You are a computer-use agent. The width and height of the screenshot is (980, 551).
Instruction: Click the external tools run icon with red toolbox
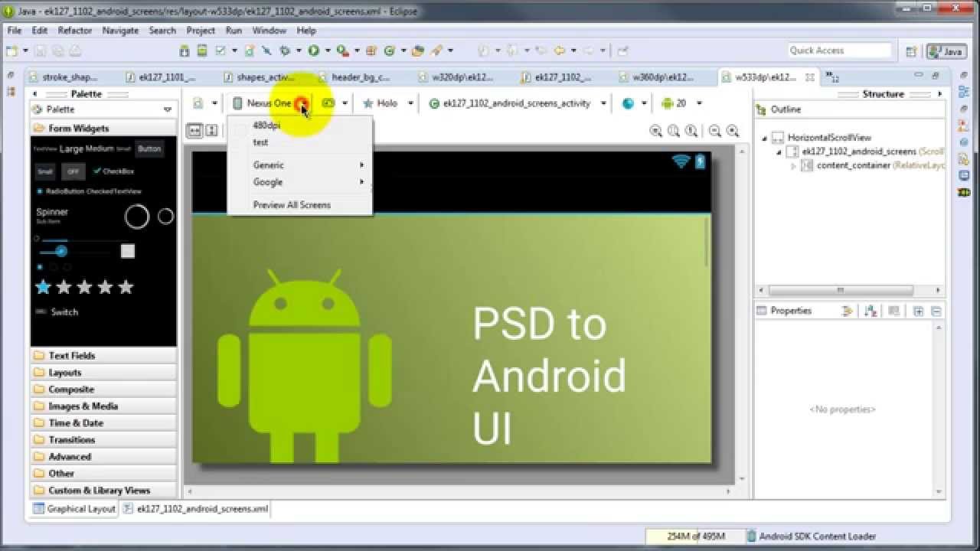tap(342, 51)
